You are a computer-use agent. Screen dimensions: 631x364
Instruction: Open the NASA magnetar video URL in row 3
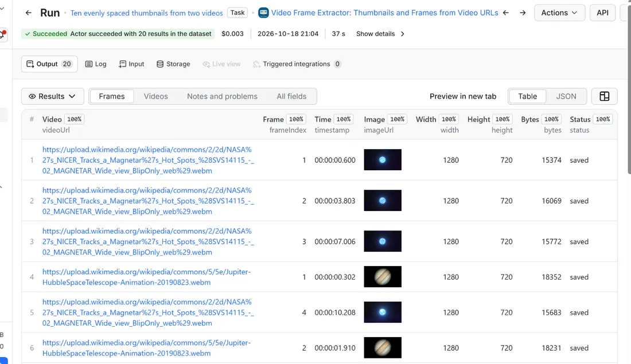148,242
